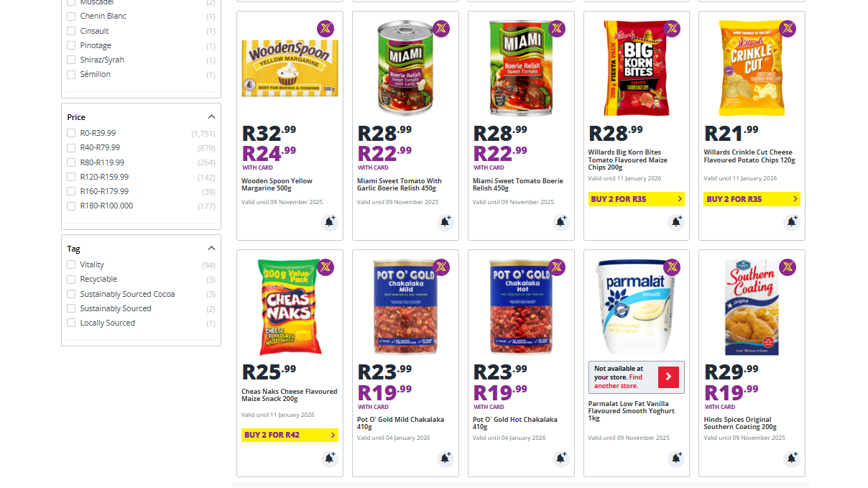The image size is (868, 488).
Task: Check the R0-R39.99 price filter
Action: (71, 133)
